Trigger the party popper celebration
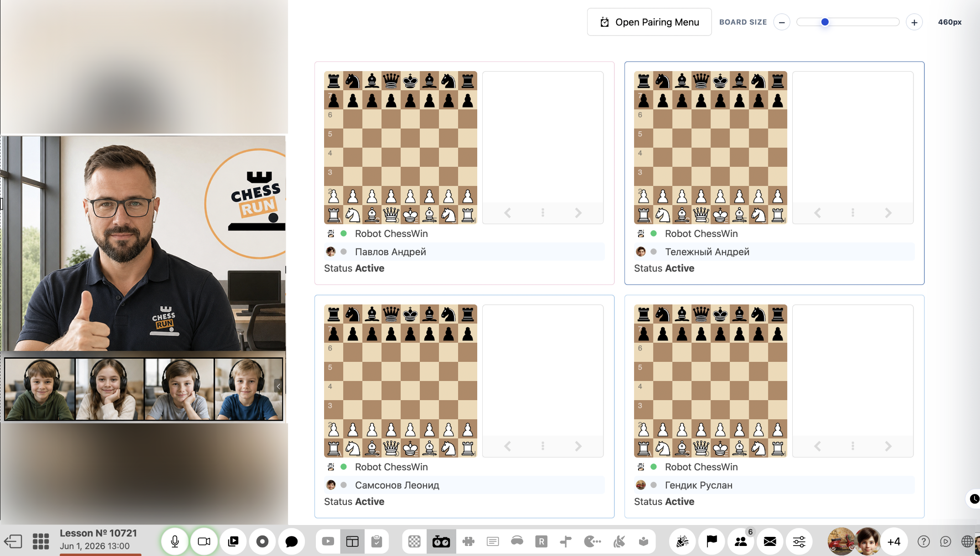The image size is (980, 556). pos(682,541)
